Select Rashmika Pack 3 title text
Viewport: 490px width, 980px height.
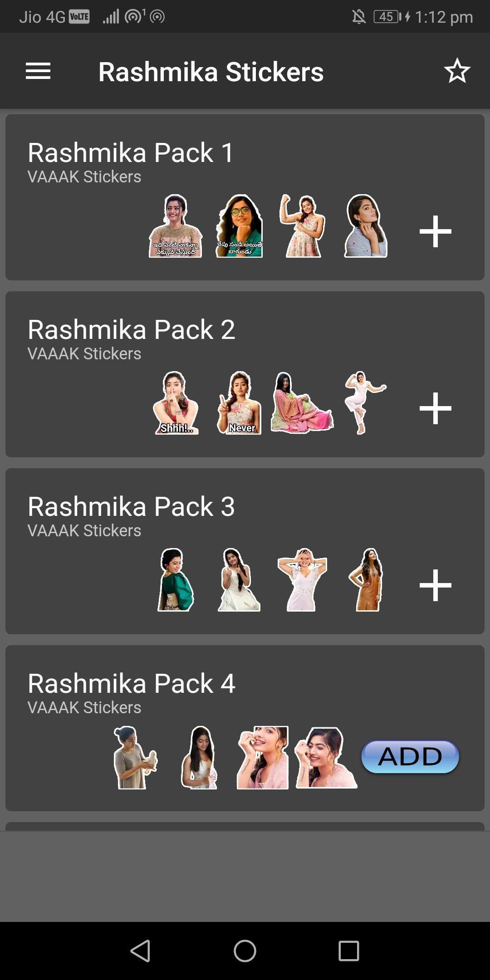132,506
